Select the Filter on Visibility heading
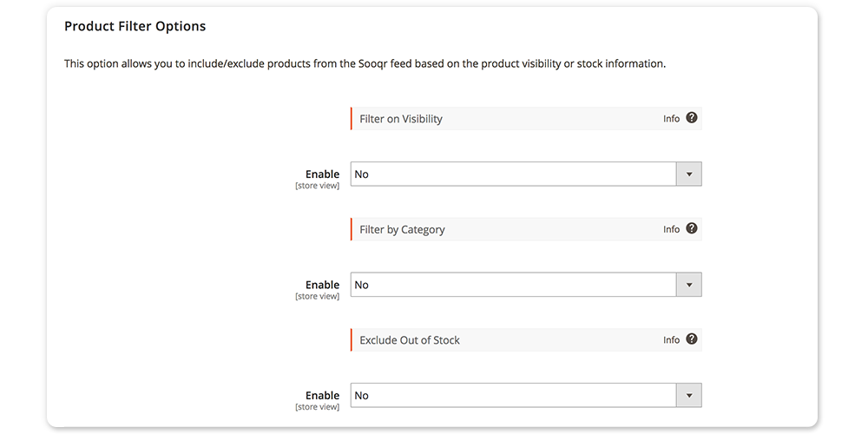Image resolution: width=868 pixels, height=434 pixels. (x=401, y=119)
